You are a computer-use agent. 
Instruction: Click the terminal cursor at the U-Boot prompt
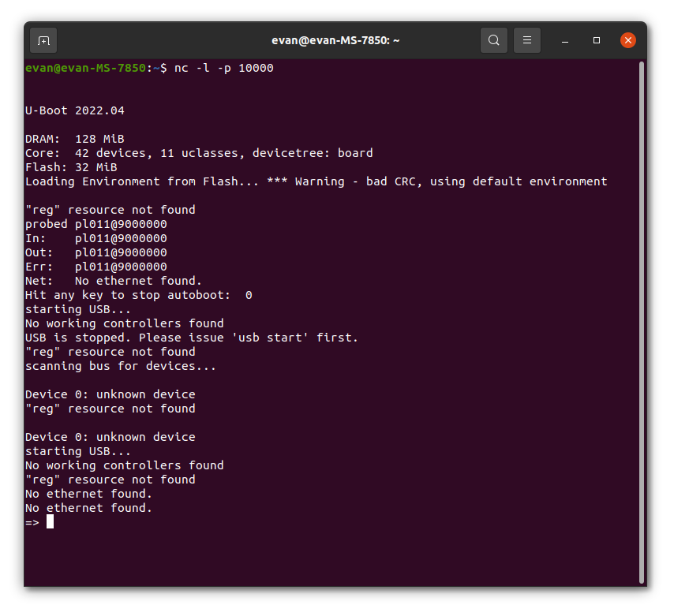click(x=50, y=521)
